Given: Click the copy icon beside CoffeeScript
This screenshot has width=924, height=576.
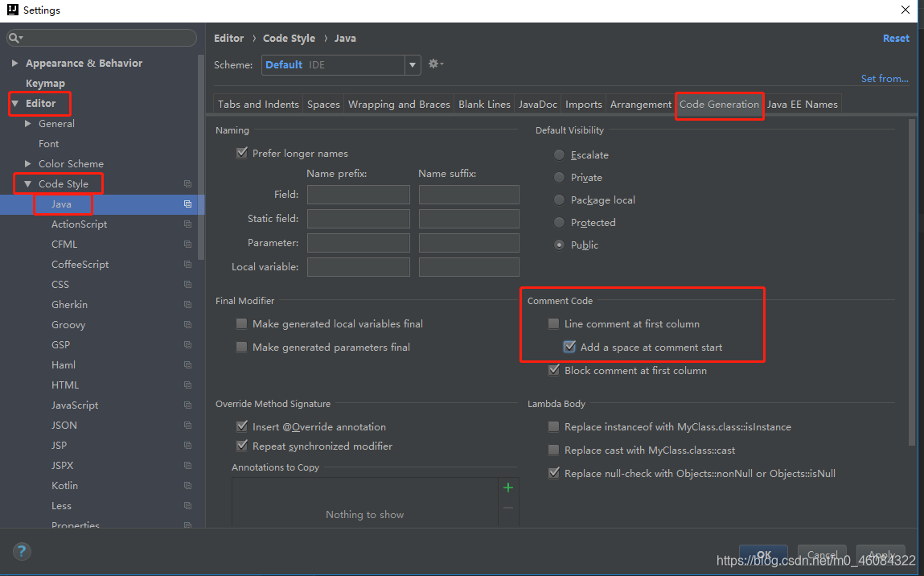Looking at the screenshot, I should pos(187,264).
